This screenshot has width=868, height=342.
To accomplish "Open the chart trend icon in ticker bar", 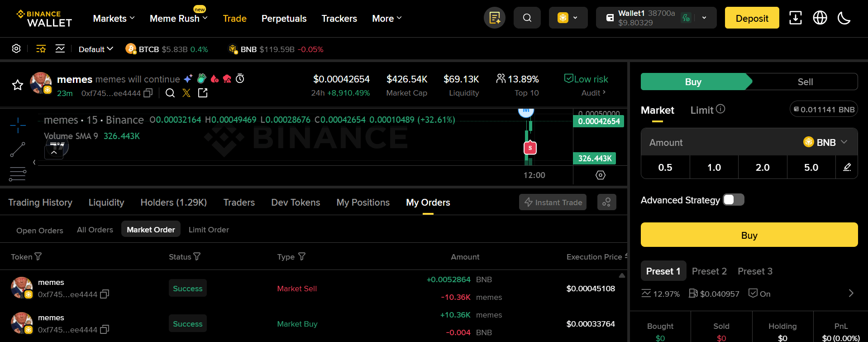I will point(60,49).
